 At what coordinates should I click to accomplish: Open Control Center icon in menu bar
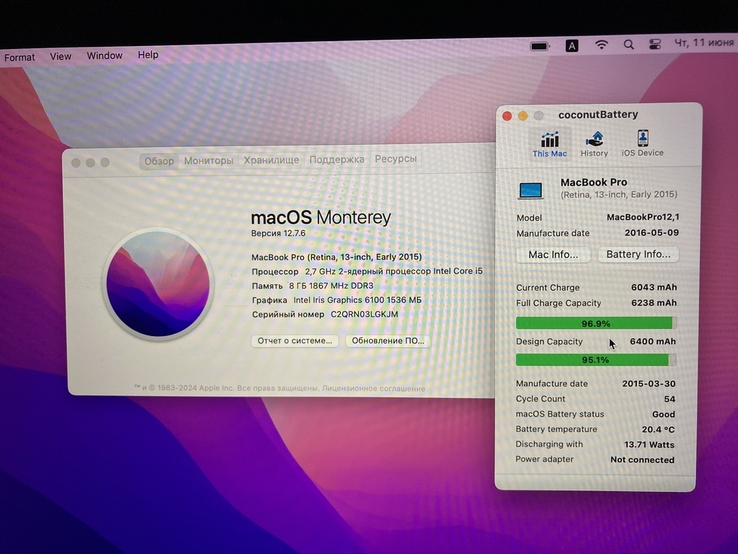coord(655,44)
